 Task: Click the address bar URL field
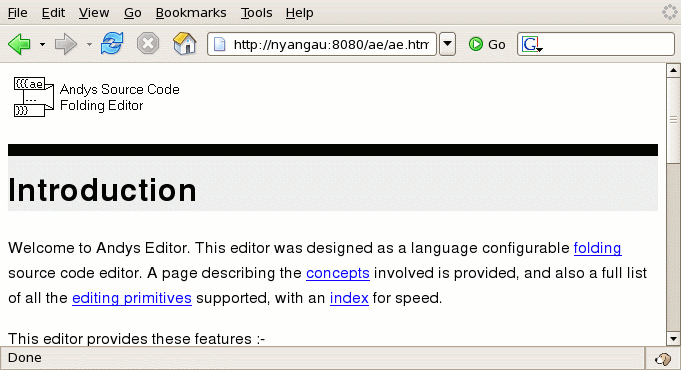coord(322,44)
